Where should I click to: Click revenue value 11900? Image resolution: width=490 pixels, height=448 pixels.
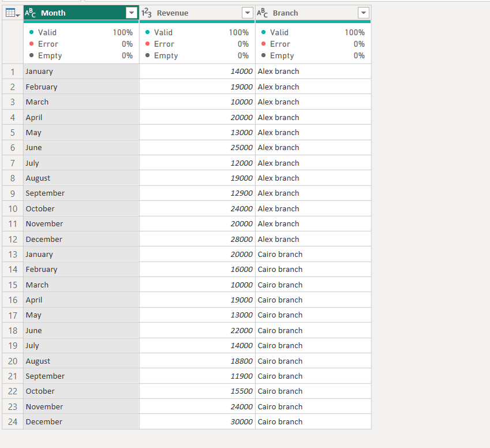pos(197,376)
